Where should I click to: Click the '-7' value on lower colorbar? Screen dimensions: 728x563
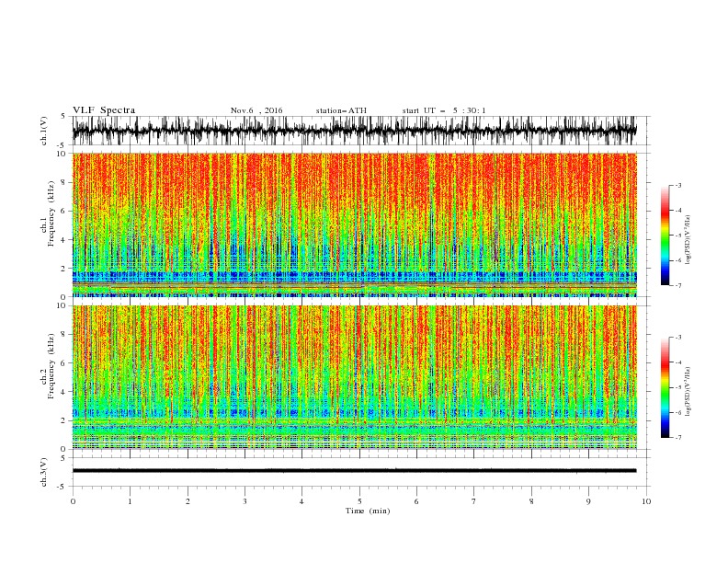[677, 438]
